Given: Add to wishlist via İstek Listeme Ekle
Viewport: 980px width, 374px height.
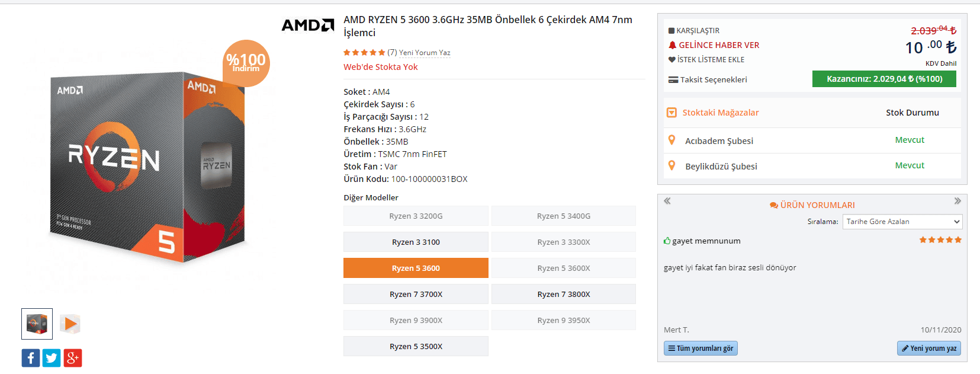Looking at the screenshot, I should pos(706,60).
